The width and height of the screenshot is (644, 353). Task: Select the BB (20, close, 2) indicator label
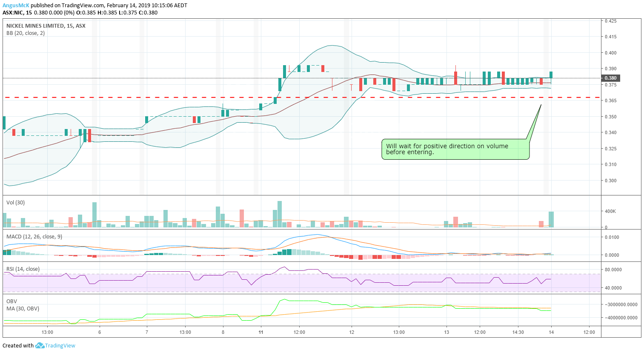(26, 33)
